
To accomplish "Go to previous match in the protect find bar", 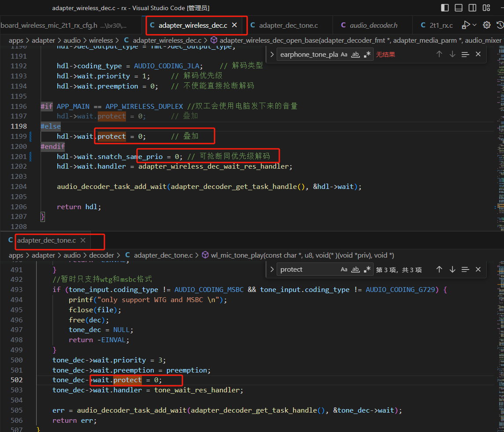I will tap(439, 270).
